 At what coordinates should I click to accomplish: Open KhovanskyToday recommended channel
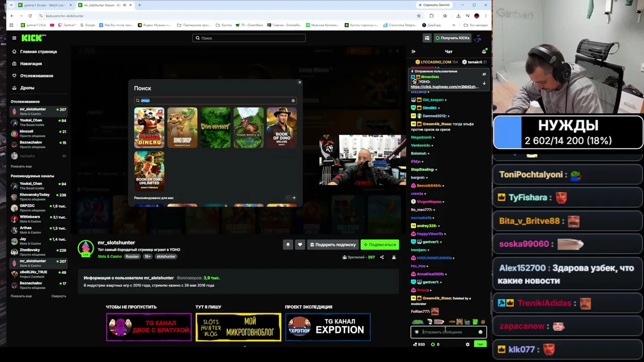39,197
